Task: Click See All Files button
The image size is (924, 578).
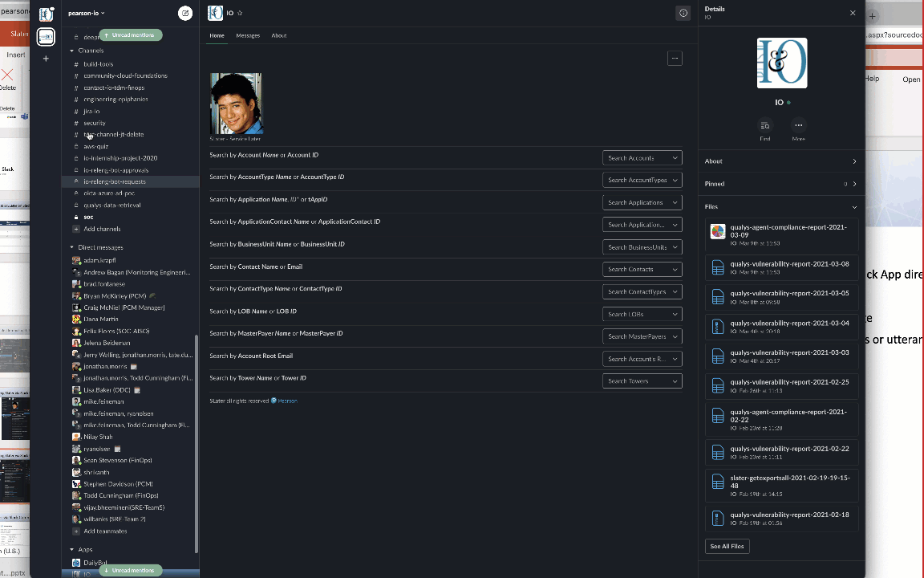Action: [x=727, y=546]
